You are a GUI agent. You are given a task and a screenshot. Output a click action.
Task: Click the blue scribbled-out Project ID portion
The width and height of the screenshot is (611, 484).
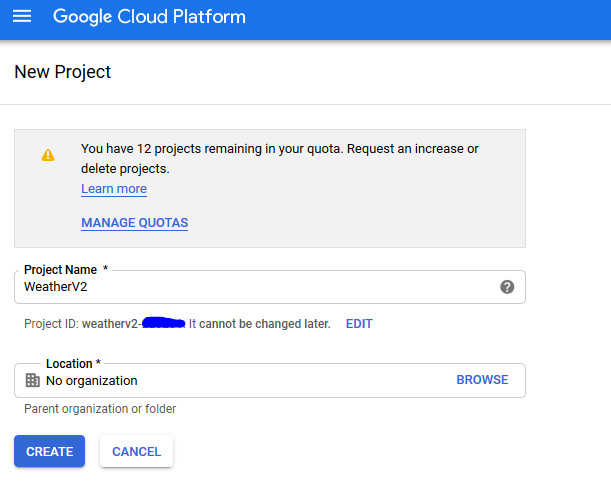point(163,323)
